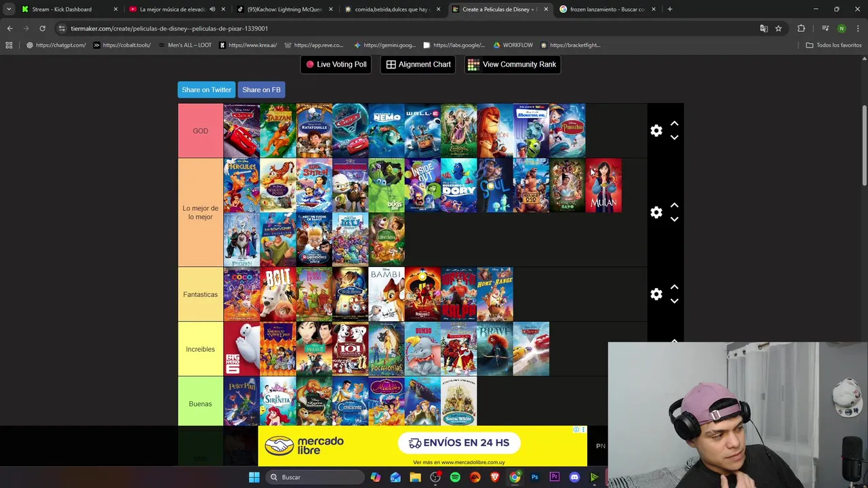Viewport: 868px width, 488px height.
Task: Click the Buenas tier label
Action: pos(200,403)
